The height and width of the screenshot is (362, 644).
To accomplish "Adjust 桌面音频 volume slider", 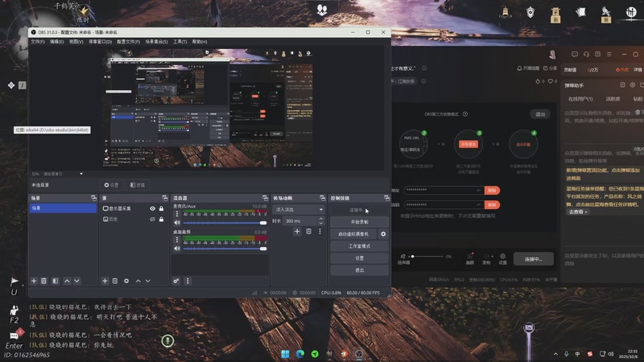I will (x=225, y=249).
